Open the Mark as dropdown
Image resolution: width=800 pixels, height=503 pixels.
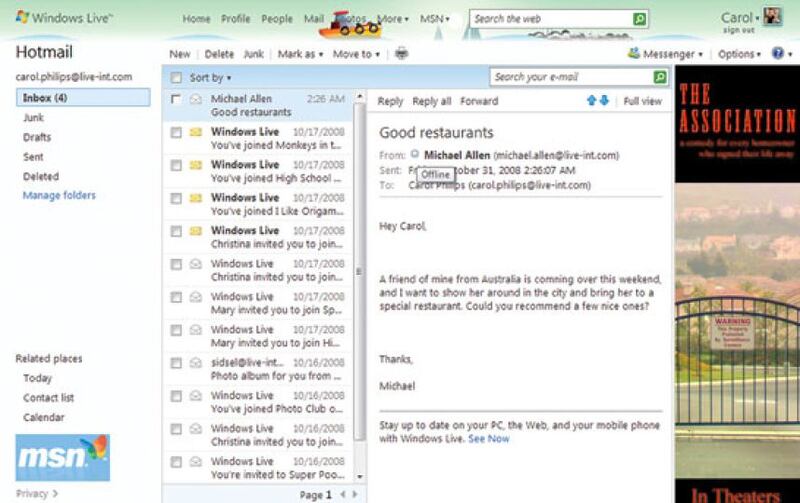[300, 54]
